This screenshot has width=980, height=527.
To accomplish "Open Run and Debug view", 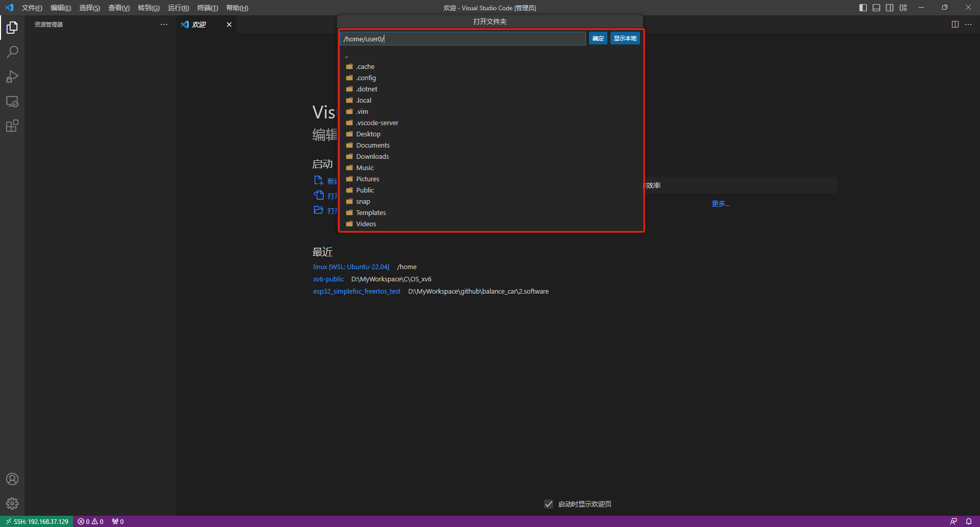I will [12, 77].
